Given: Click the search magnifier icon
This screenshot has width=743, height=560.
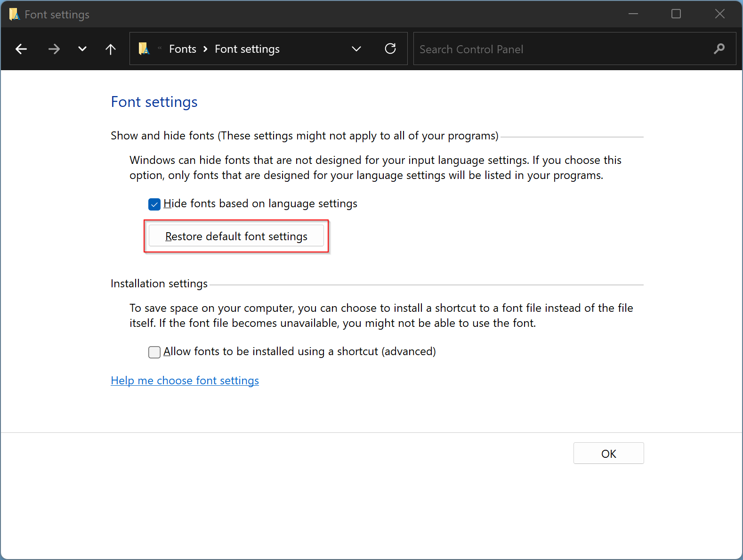Looking at the screenshot, I should [x=719, y=49].
